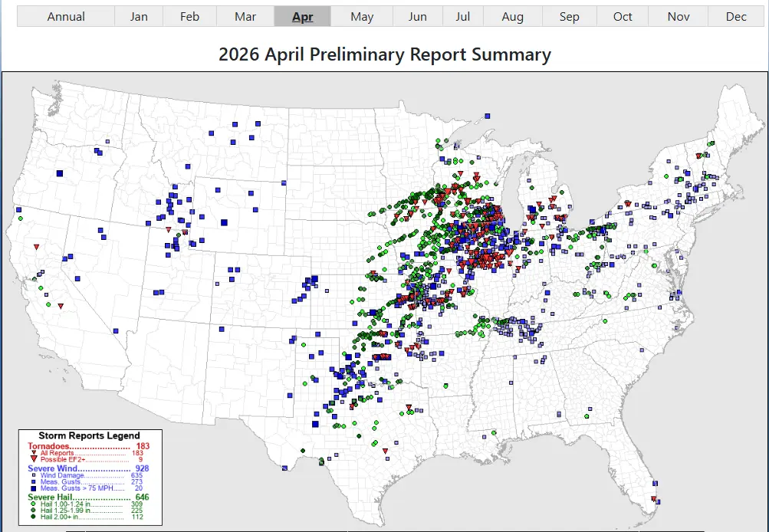Open the Jan month tab

139,17
